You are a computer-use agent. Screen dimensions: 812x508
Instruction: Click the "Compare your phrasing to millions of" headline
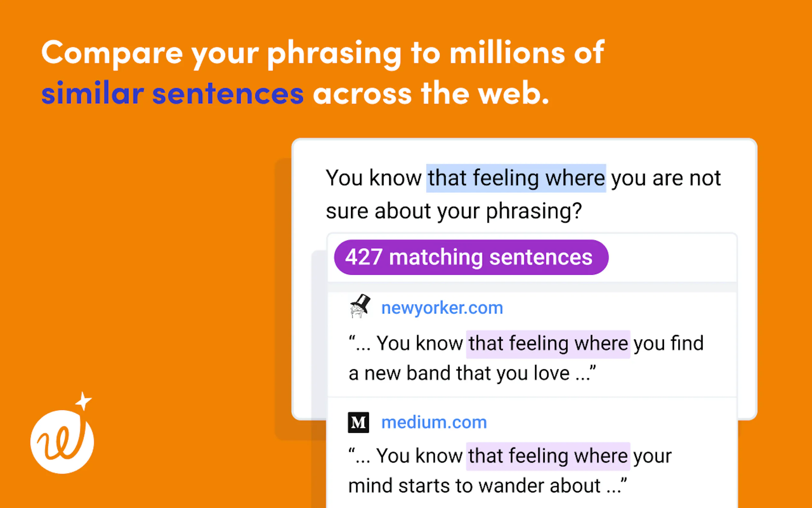(x=323, y=53)
